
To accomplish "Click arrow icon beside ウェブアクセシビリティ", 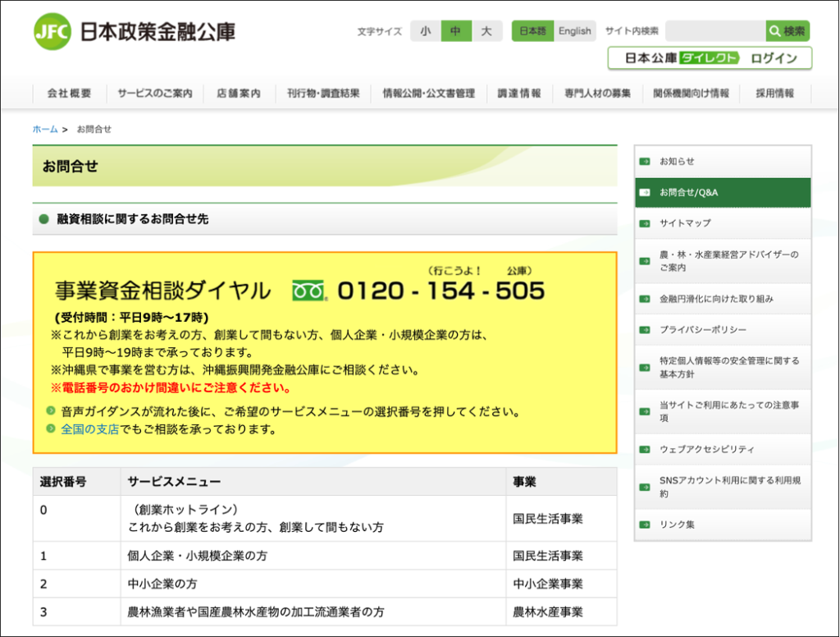I will click(x=646, y=450).
